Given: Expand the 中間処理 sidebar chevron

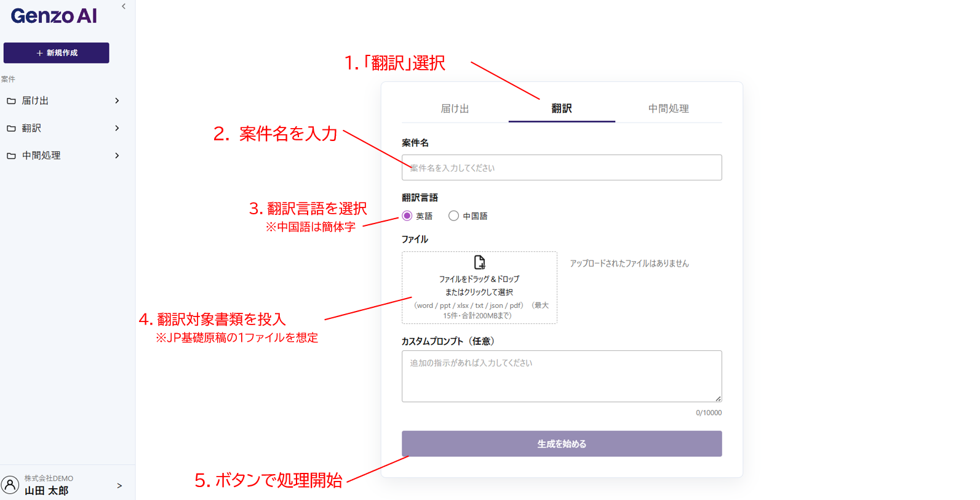Looking at the screenshot, I should [117, 156].
